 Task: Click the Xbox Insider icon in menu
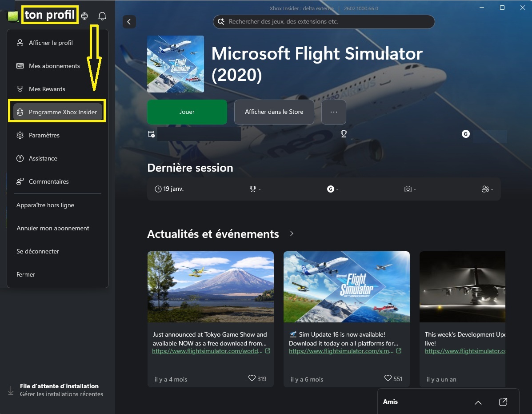pos(20,112)
